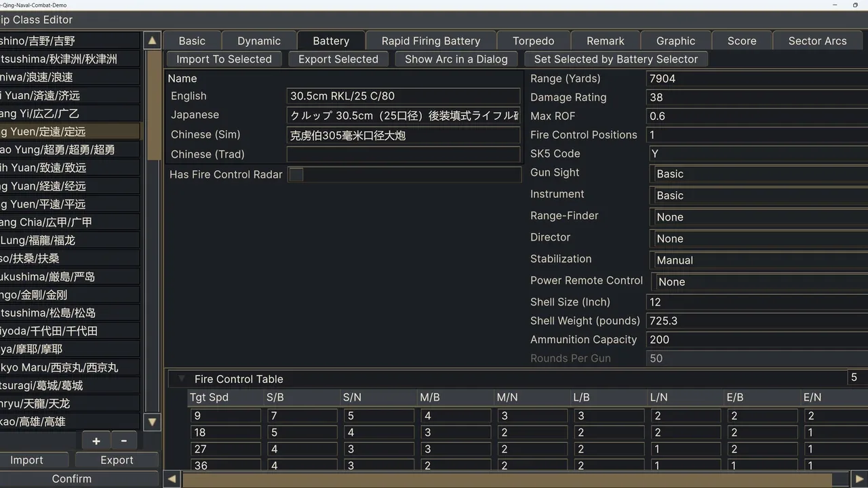Click the Damage Rating field 38
The height and width of the screenshot is (488, 868).
click(757, 98)
